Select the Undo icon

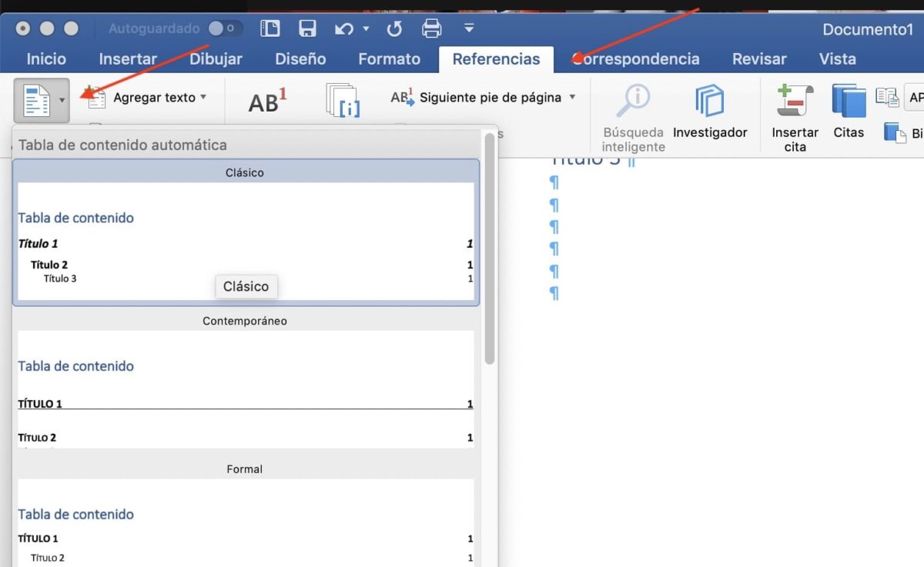tap(344, 28)
